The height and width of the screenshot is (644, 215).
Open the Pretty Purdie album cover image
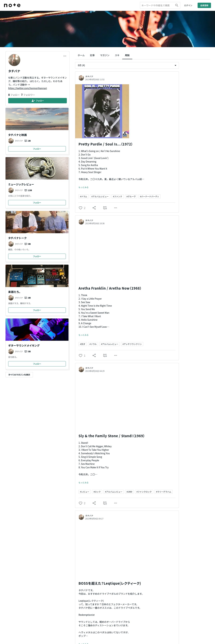(x=102, y=111)
